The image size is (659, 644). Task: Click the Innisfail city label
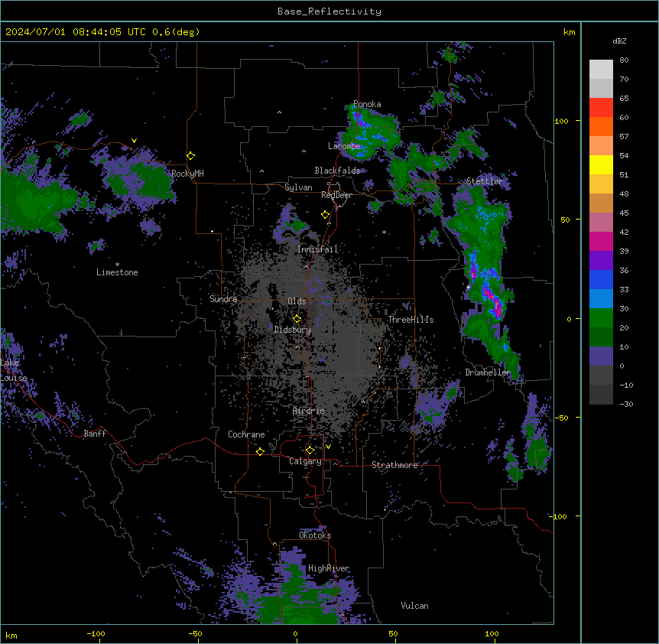(x=317, y=249)
